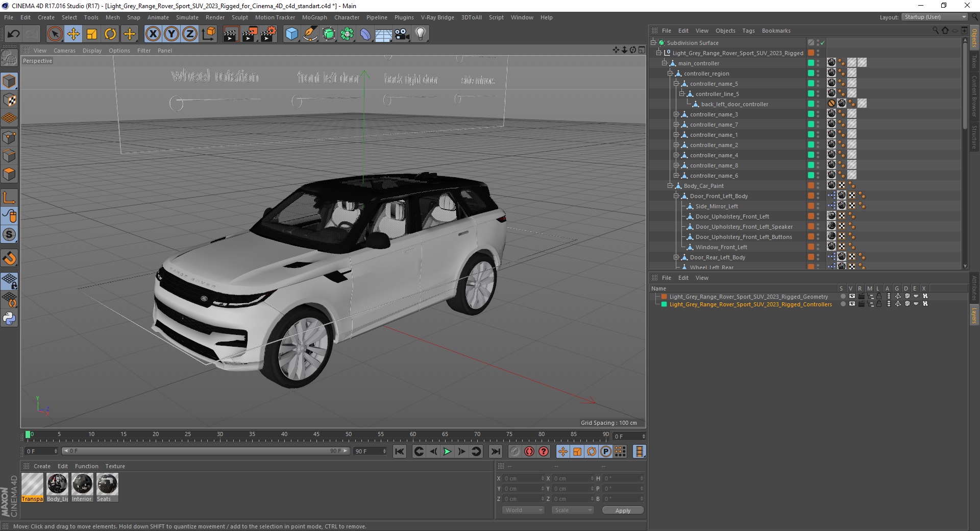Play animation forward
This screenshot has height=531, width=980.
[x=447, y=451]
